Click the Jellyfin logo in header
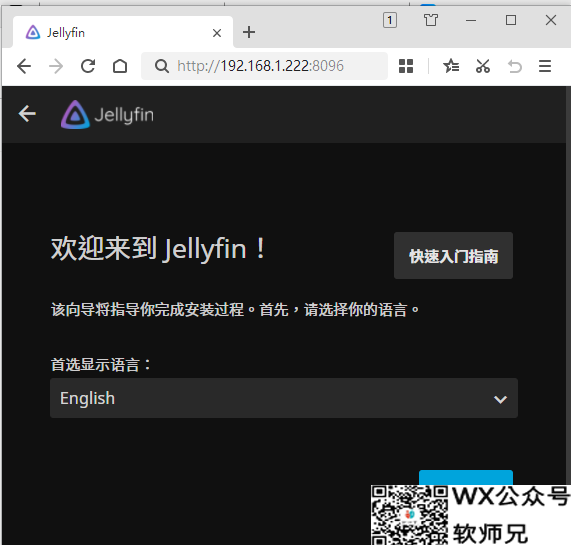 point(107,114)
